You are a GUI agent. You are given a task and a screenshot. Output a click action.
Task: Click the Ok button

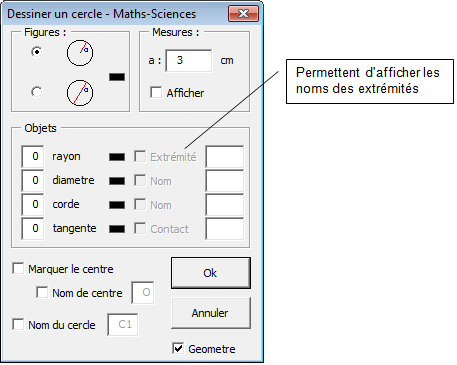pos(211,273)
